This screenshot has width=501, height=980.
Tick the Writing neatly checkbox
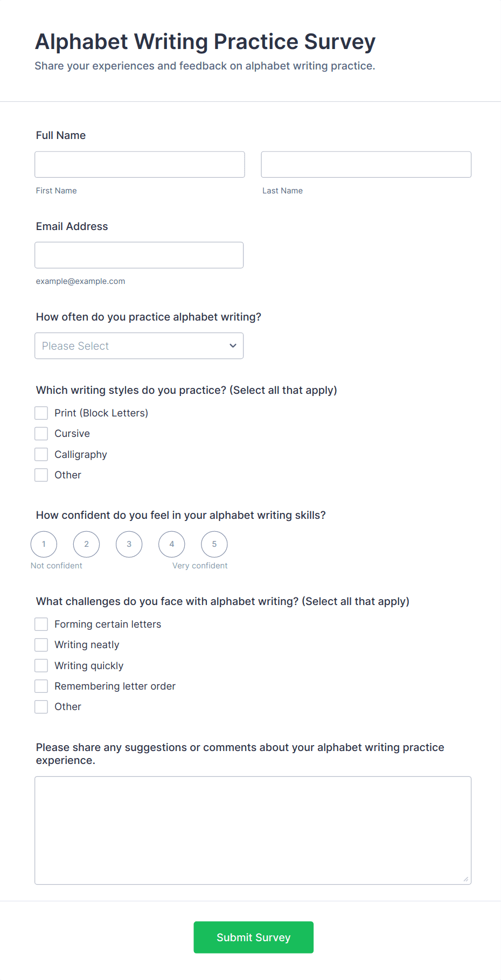(41, 645)
